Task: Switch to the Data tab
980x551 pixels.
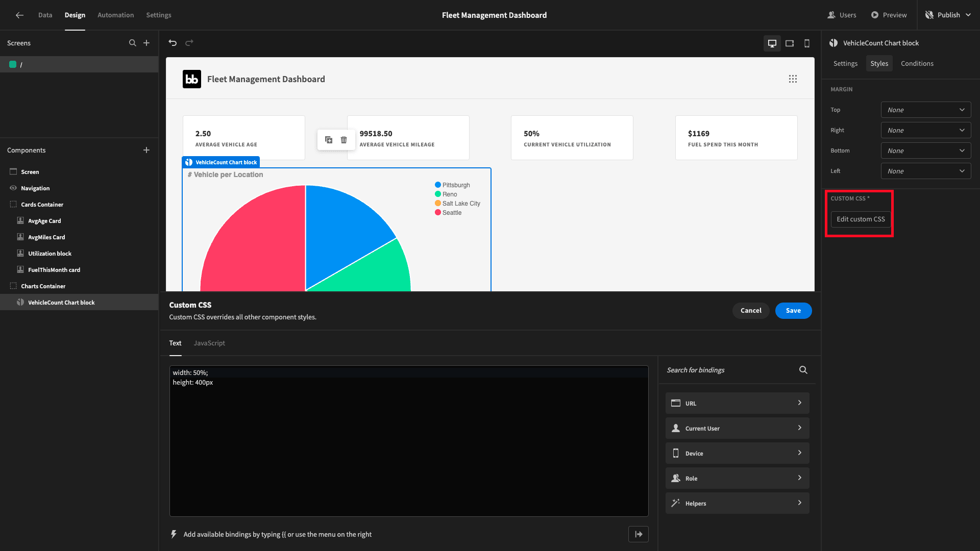Action: 45,15
